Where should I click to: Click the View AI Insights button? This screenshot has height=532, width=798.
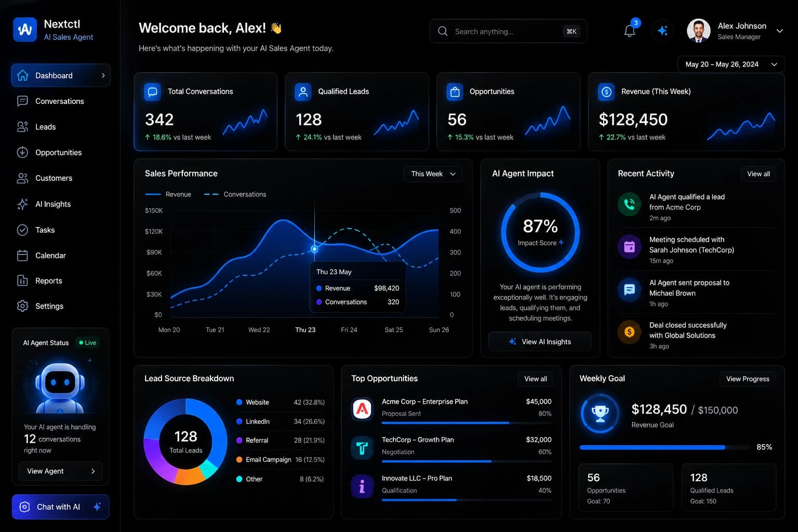point(540,342)
